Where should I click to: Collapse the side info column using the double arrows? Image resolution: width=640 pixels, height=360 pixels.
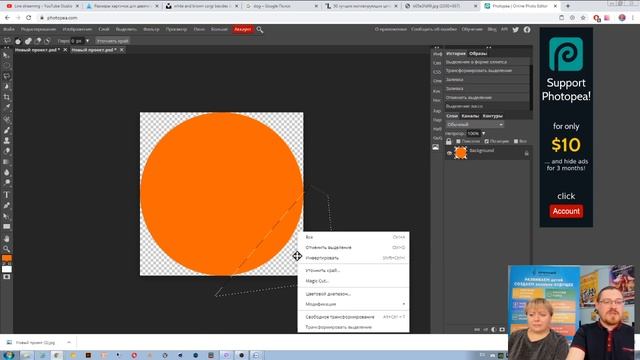pos(437,47)
